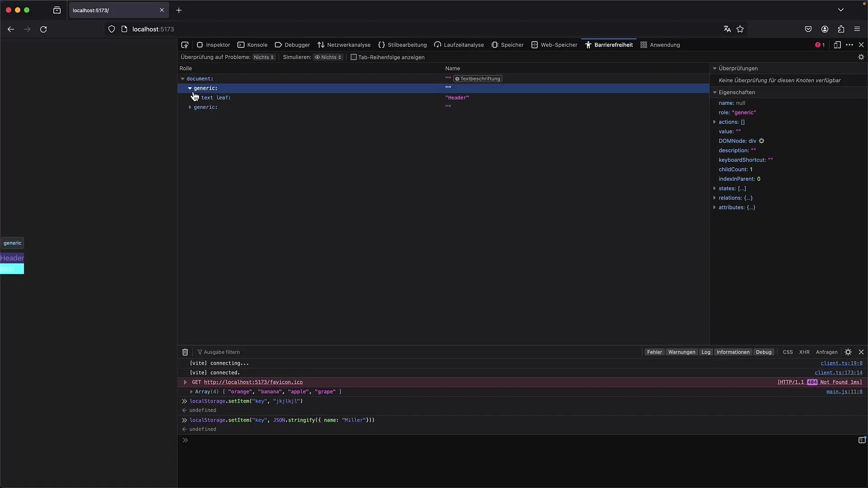Enable Tab-Reihenfolge anzeigen checkbox
Screen dimensions: 868x488
tap(354, 57)
